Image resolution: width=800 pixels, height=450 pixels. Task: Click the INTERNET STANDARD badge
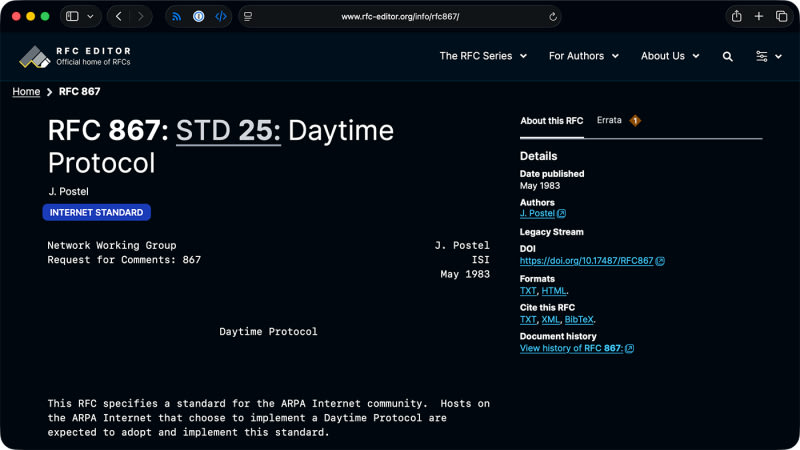tap(96, 212)
